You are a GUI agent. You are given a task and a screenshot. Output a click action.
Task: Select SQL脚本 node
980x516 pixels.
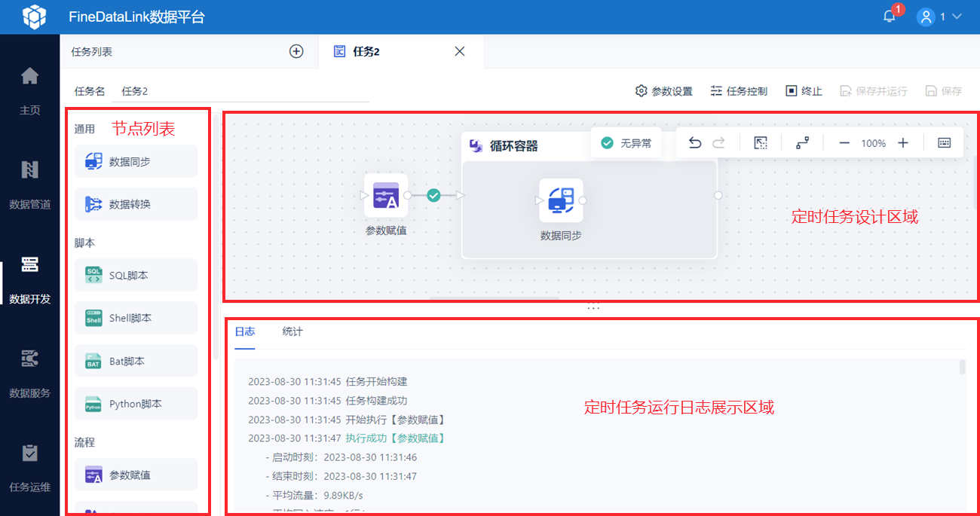tap(136, 276)
